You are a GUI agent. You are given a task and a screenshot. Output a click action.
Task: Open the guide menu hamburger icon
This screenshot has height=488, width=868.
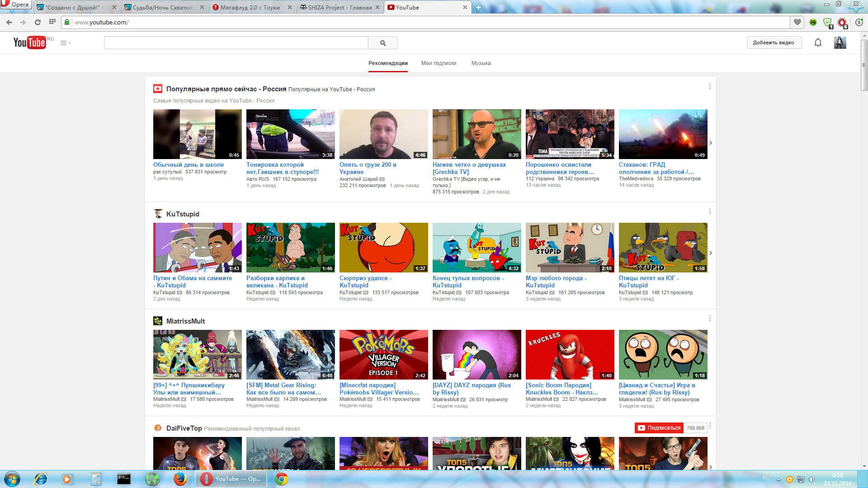[66, 43]
